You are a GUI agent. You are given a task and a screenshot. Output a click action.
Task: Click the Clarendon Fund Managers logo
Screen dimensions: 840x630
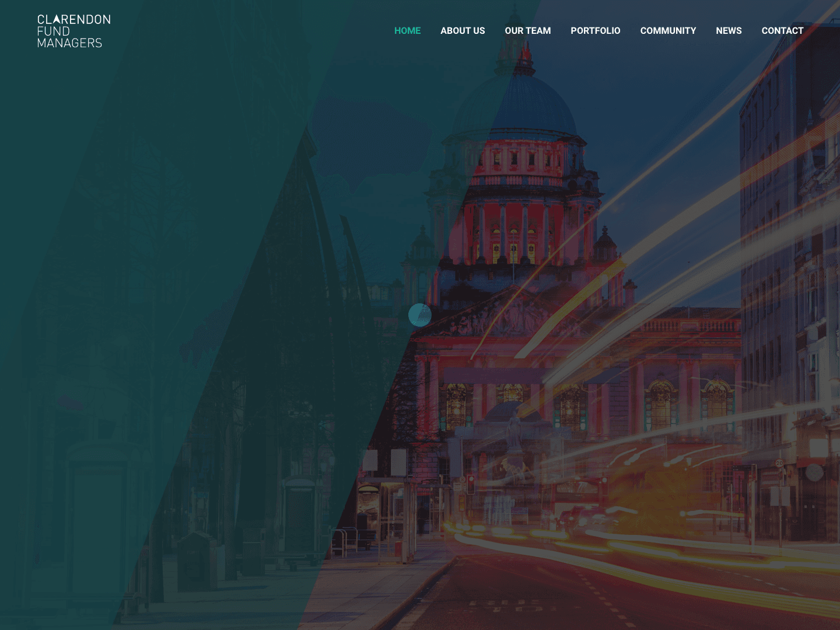73,31
